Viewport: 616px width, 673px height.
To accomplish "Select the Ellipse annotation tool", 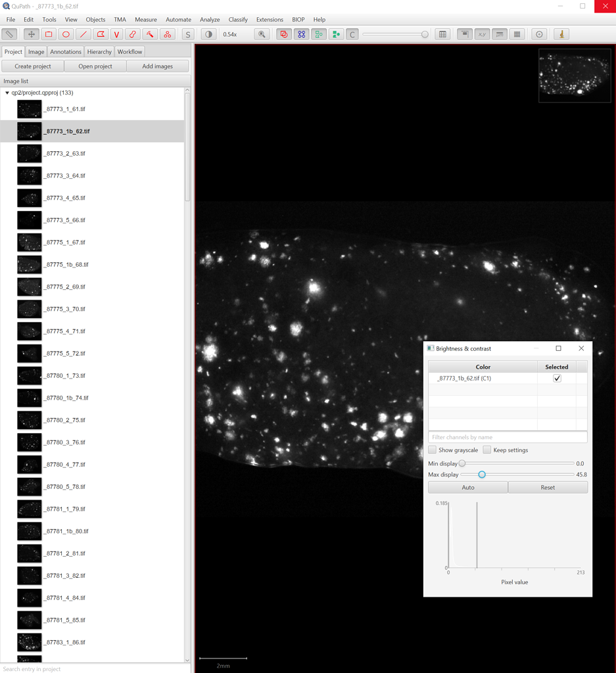I will click(x=66, y=34).
